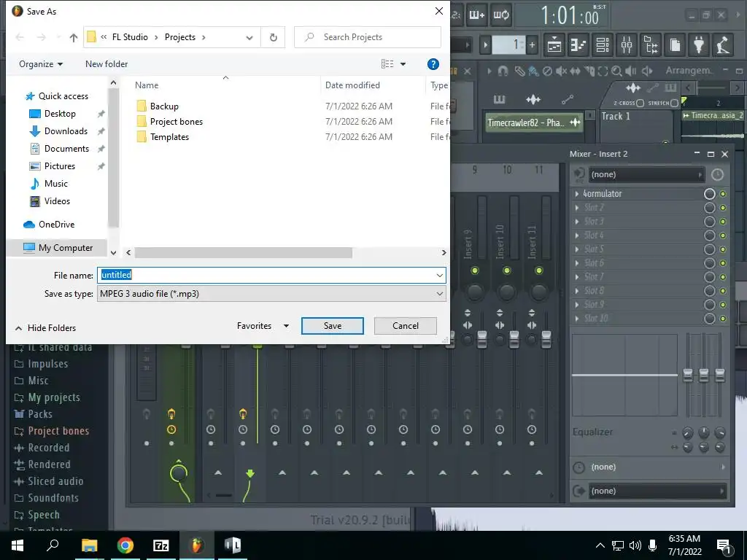
Task: Toggle Slot 2 enable LED in mixer
Action: 723,208
